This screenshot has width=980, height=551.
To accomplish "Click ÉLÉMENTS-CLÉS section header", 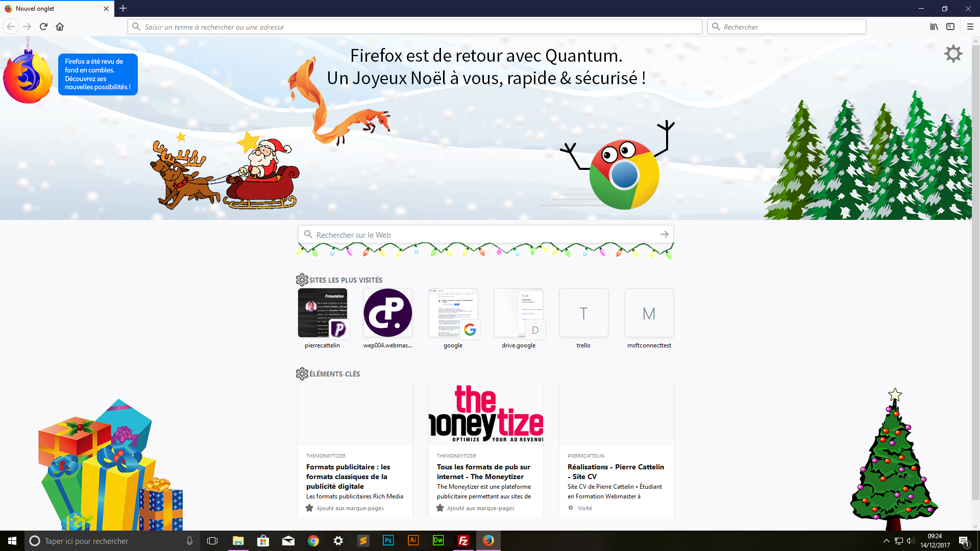I will click(x=334, y=374).
